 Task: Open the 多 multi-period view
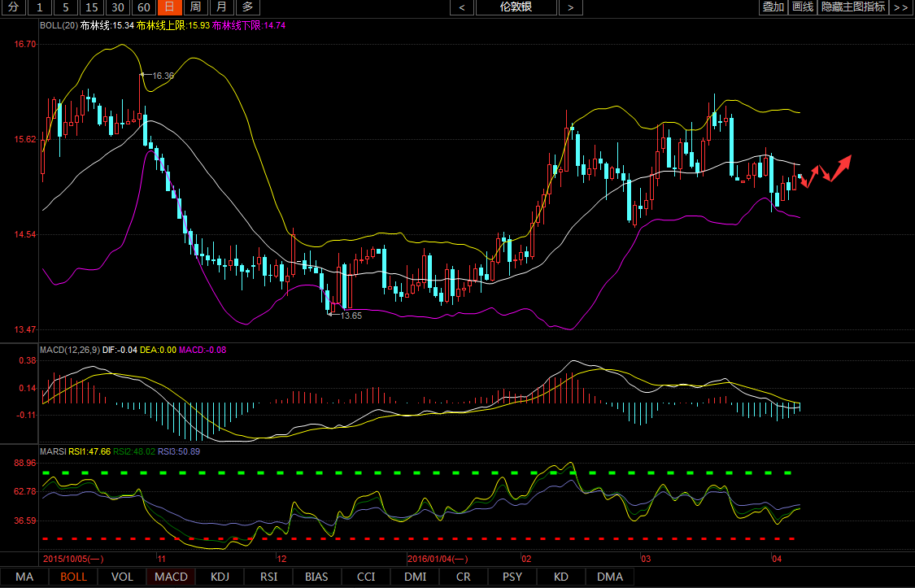pyautogui.click(x=247, y=7)
